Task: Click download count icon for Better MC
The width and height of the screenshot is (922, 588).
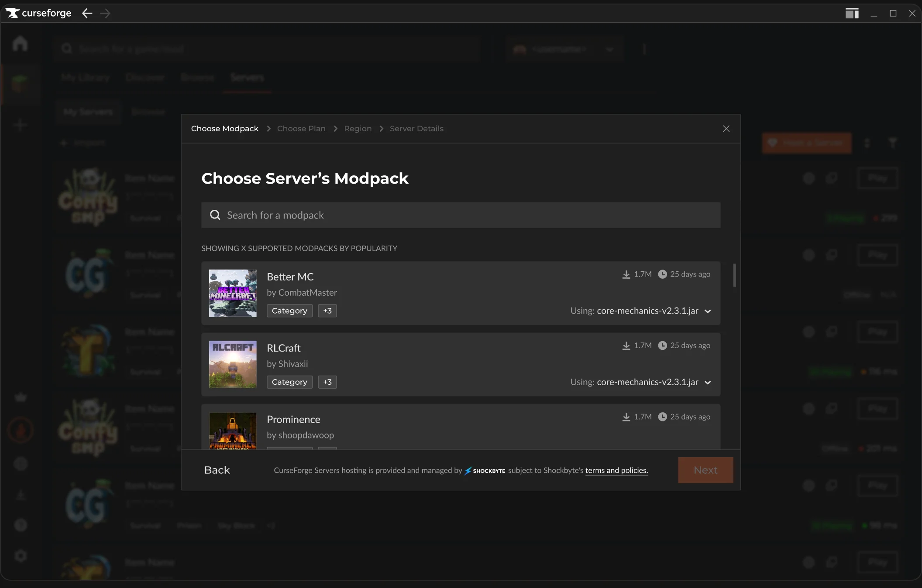Action: pyautogui.click(x=626, y=274)
